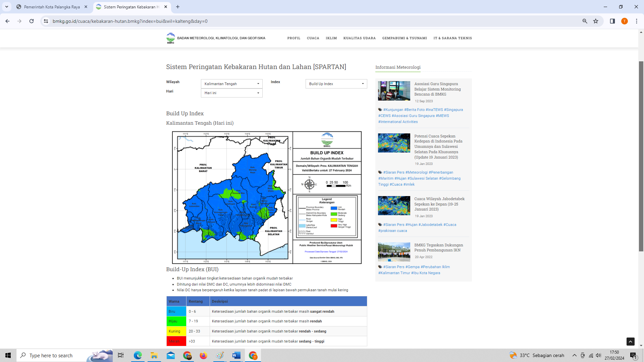Select Sistem Peringatan Kebakaran tab

(x=131, y=7)
